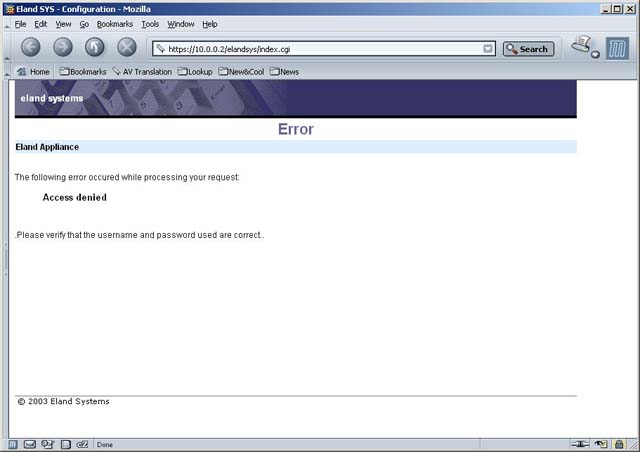This screenshot has height=452, width=640.
Task: Go back with the Back arrow button
Action: [31, 47]
